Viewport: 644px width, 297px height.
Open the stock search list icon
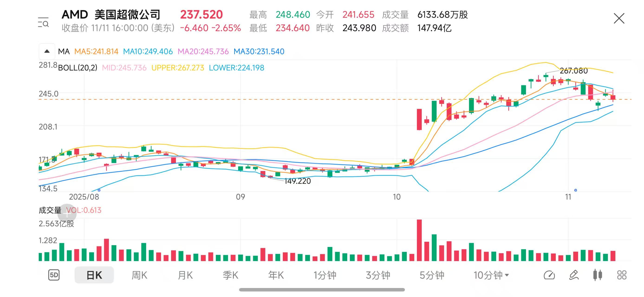click(x=43, y=23)
